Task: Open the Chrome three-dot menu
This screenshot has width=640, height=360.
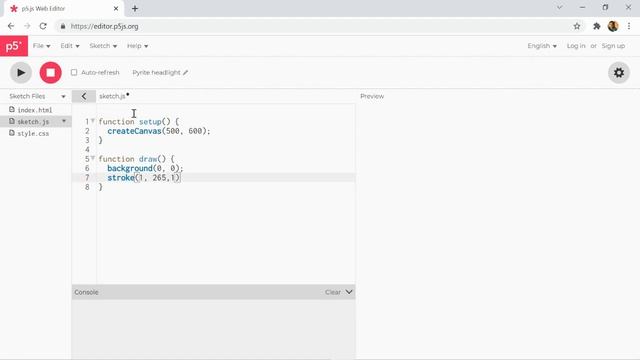Action: [x=629, y=26]
